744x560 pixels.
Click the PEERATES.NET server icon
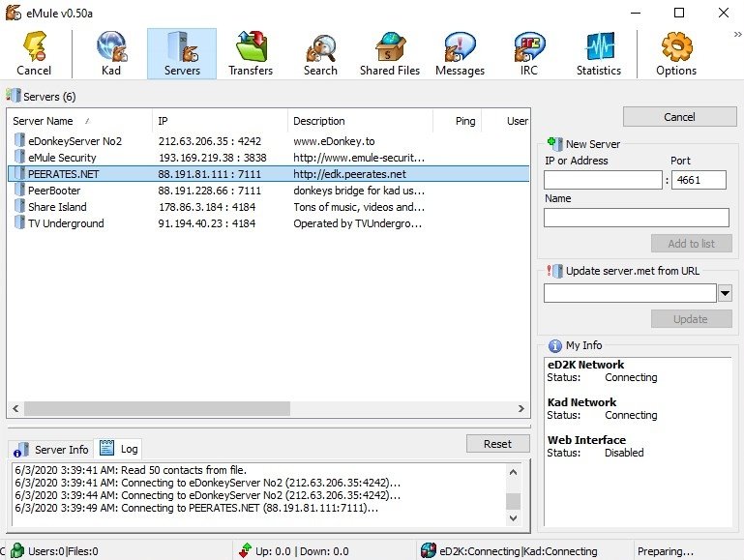tap(19, 173)
